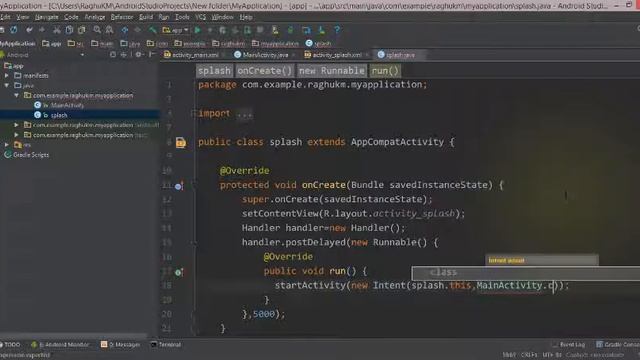Expand the res folder
The height and width of the screenshot is (360, 640).
point(7,144)
